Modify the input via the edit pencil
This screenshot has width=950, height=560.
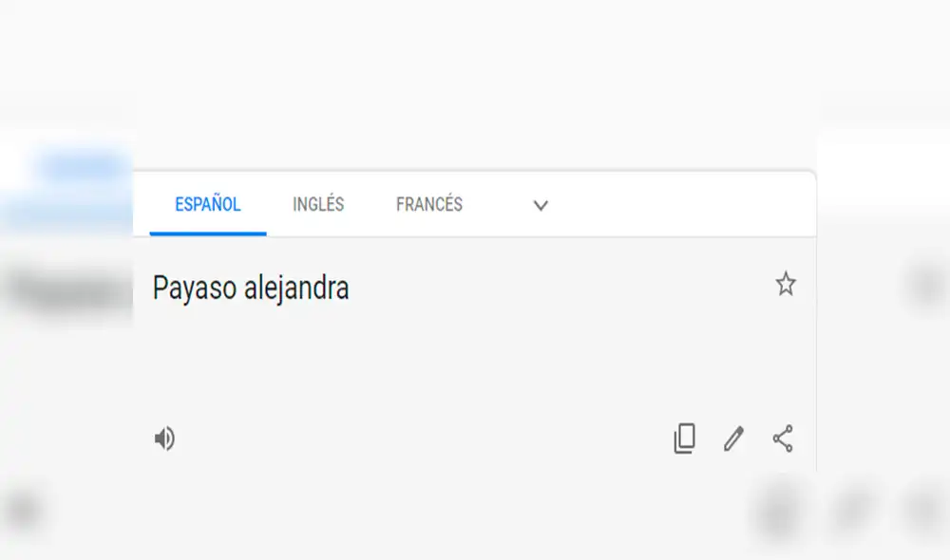click(x=731, y=439)
